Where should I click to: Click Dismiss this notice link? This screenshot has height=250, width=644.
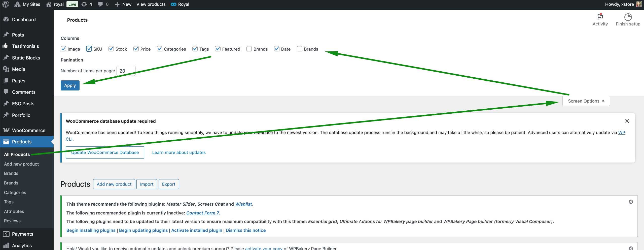(246, 230)
